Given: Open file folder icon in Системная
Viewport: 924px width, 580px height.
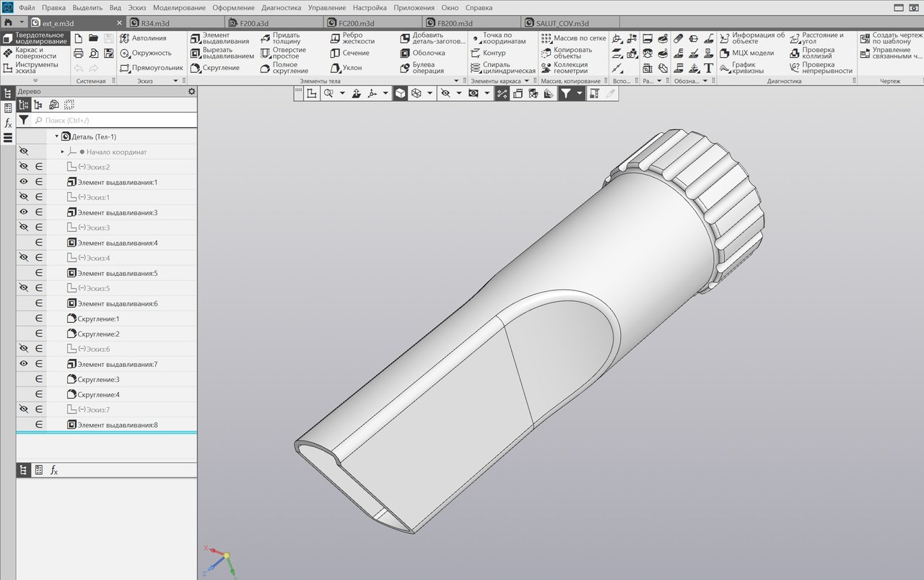Looking at the screenshot, I should pyautogui.click(x=93, y=38).
